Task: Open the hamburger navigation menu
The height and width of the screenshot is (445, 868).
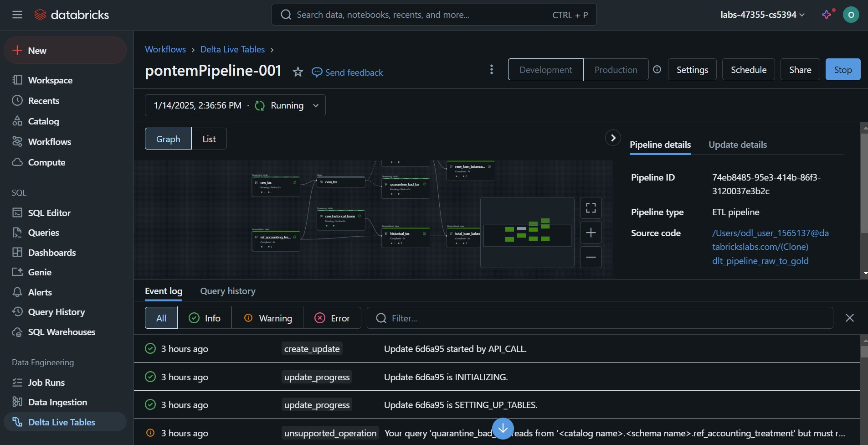Action: tap(17, 15)
